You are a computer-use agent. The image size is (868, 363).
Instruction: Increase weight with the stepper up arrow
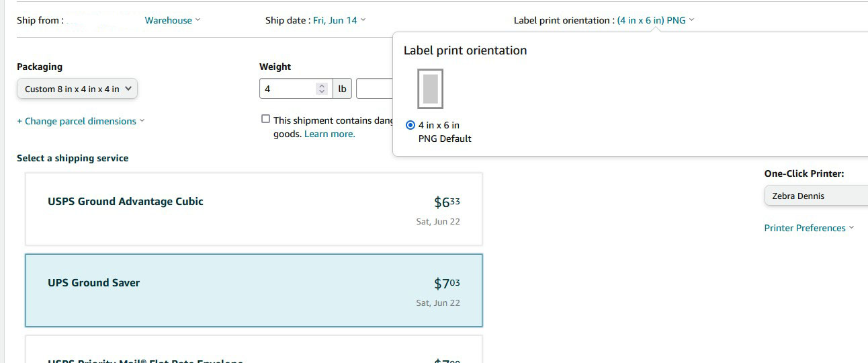322,85
